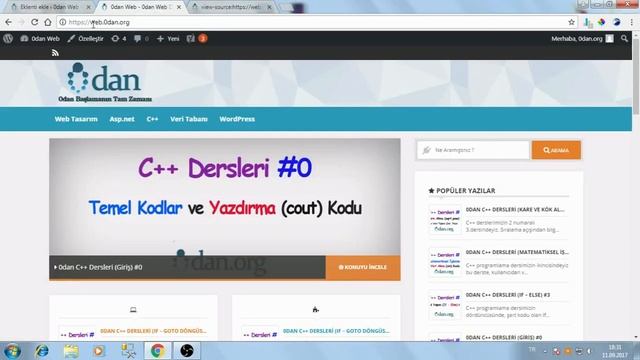Open Chrome from the taskbar
The height and width of the screenshot is (360, 640).
coord(158,351)
